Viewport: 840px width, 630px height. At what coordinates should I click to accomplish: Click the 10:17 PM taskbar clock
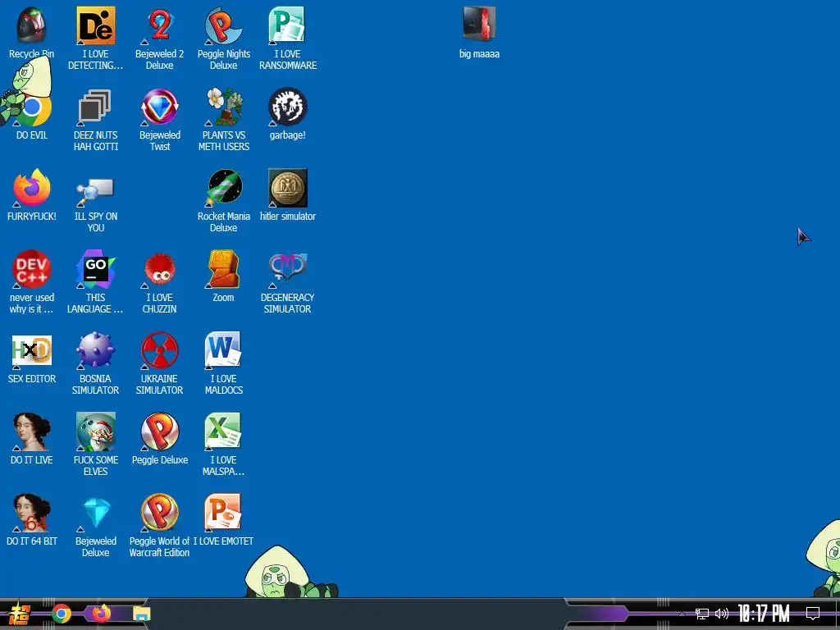click(764, 614)
